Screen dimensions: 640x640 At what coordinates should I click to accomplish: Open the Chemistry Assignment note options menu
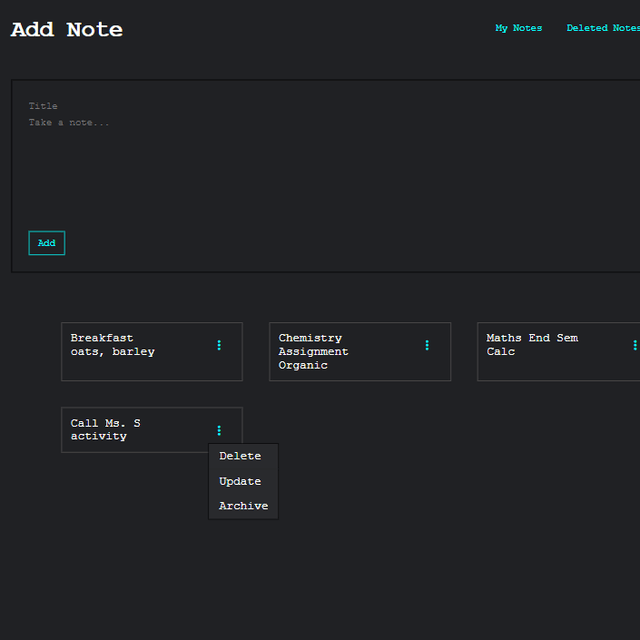(x=427, y=345)
